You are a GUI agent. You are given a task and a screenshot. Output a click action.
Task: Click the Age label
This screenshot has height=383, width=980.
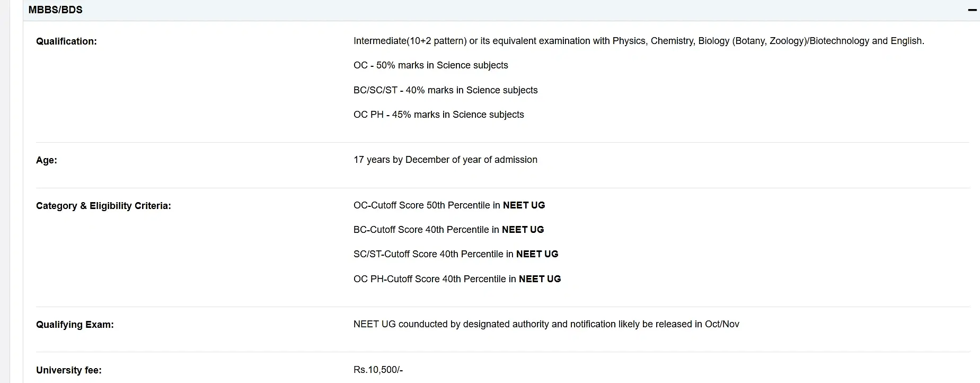click(x=47, y=160)
